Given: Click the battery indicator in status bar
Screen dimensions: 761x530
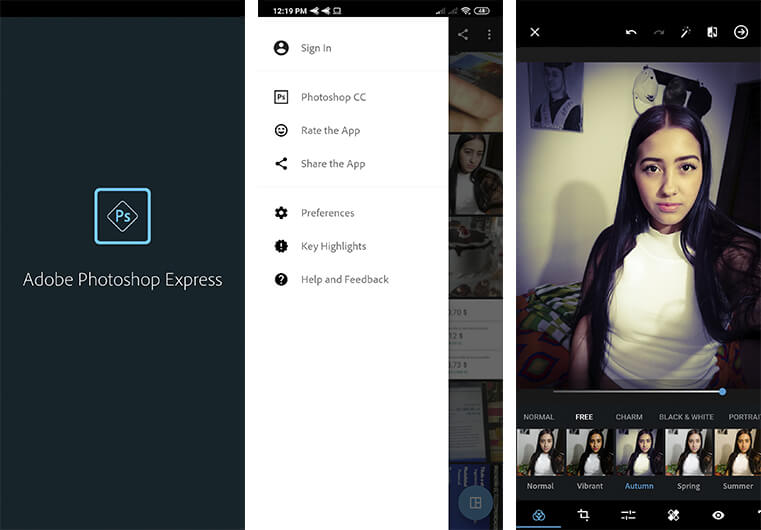Looking at the screenshot, I should (482, 10).
